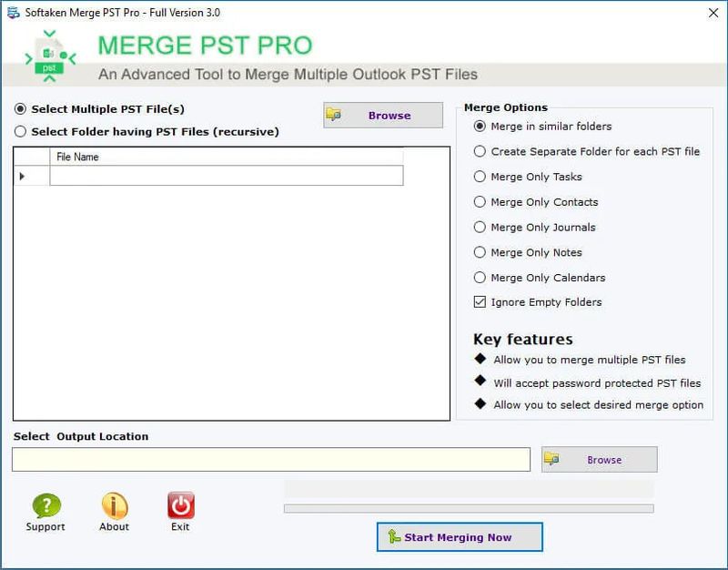Screen dimensions: 728x570
Task: Click 'Will accept password protected PST files' text
Action: pos(597,383)
